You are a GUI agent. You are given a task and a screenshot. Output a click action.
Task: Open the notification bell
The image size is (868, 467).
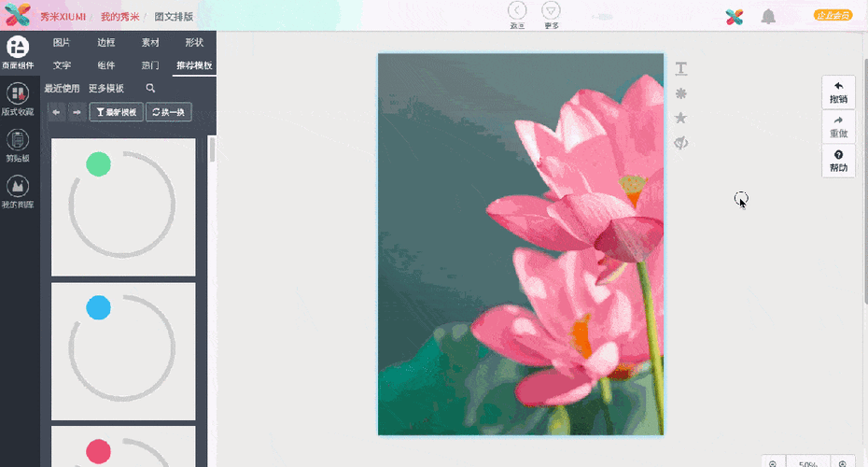(x=768, y=17)
